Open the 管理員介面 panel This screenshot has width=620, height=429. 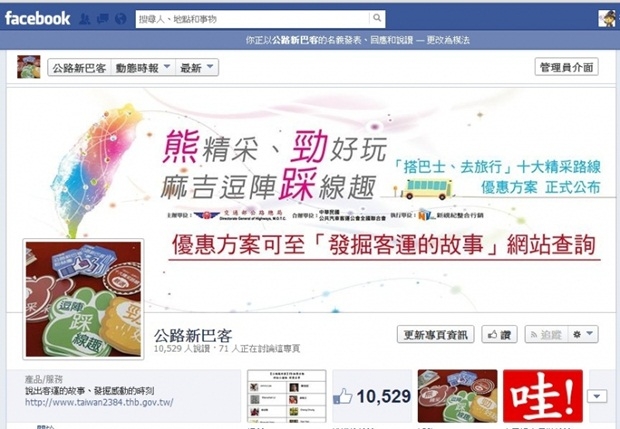(x=566, y=67)
